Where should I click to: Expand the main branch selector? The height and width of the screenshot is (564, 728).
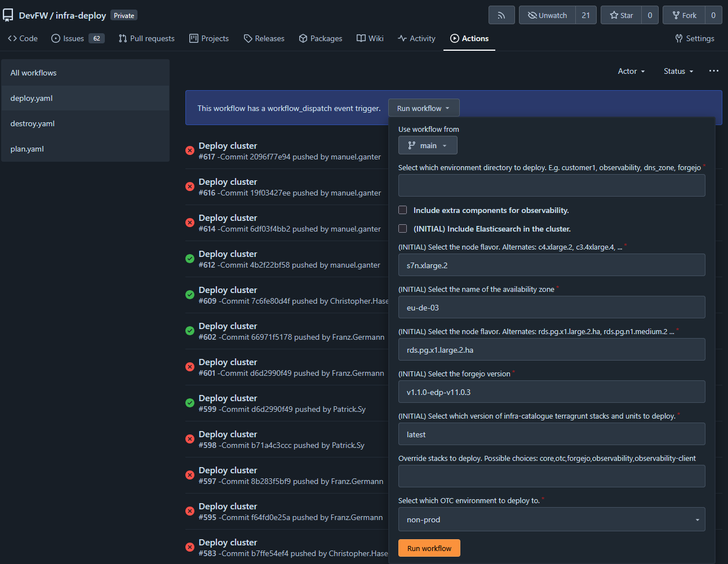(428, 145)
